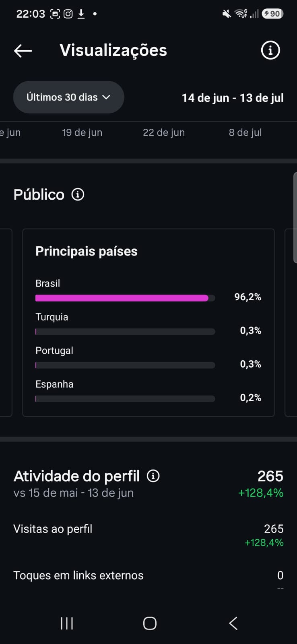Tap the Brasil pink percentage bar
297x644 pixels.
122,298
